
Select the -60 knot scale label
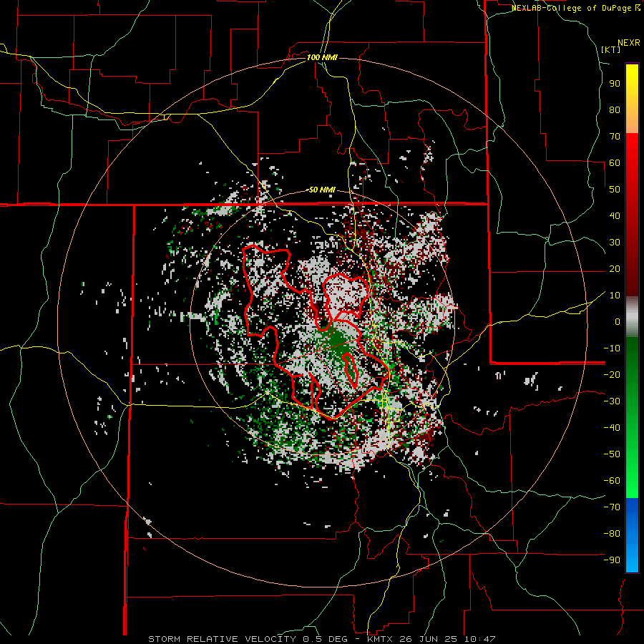click(612, 481)
